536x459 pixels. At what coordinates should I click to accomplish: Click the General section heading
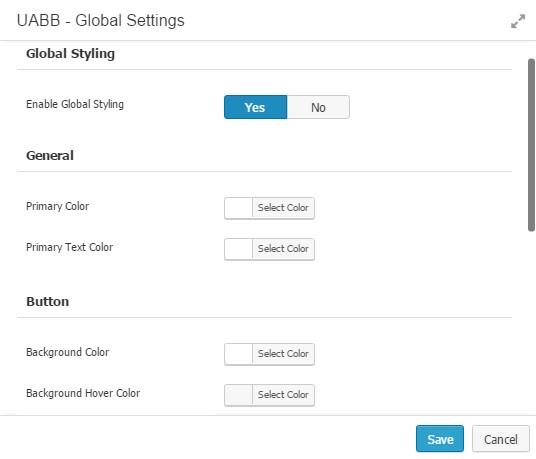coord(50,156)
